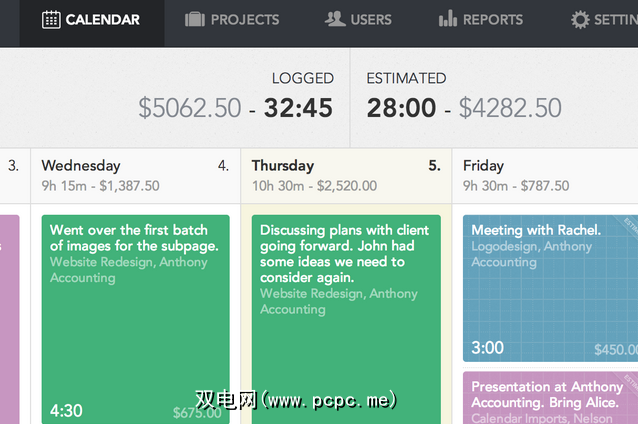Image resolution: width=638 pixels, height=424 pixels.
Task: Open the Calendar tab
Action: click(92, 20)
